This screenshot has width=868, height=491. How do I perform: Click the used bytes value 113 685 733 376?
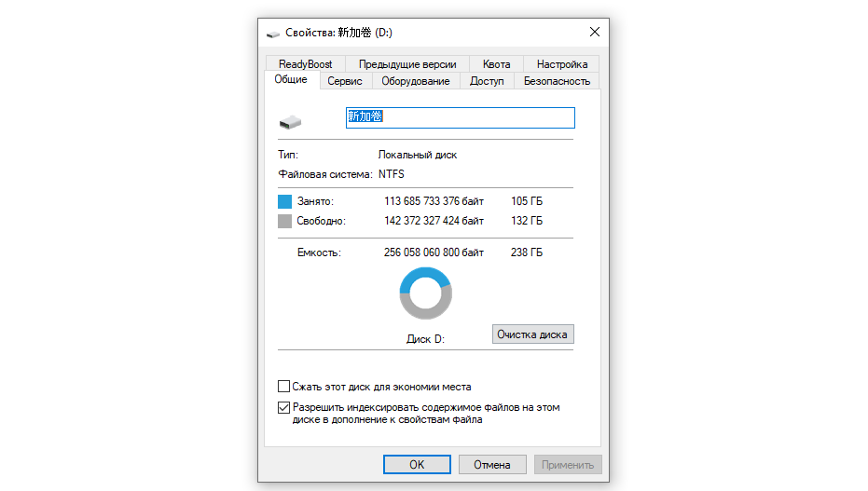(x=421, y=201)
